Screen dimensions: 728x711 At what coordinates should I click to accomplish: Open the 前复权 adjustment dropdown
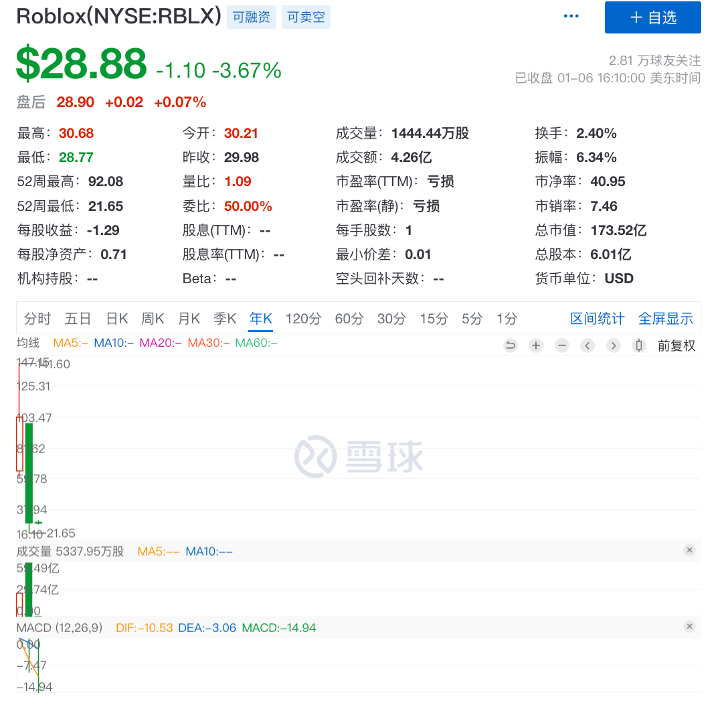(x=676, y=345)
